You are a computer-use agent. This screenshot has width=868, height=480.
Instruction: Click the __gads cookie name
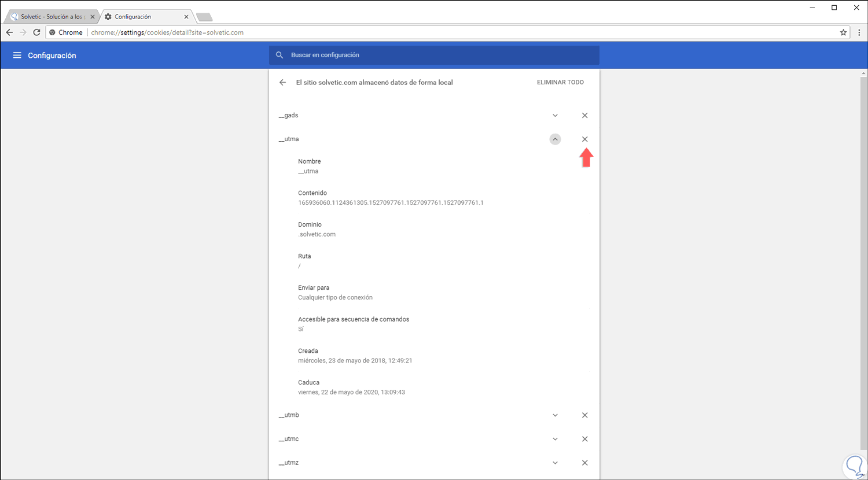pyautogui.click(x=288, y=116)
